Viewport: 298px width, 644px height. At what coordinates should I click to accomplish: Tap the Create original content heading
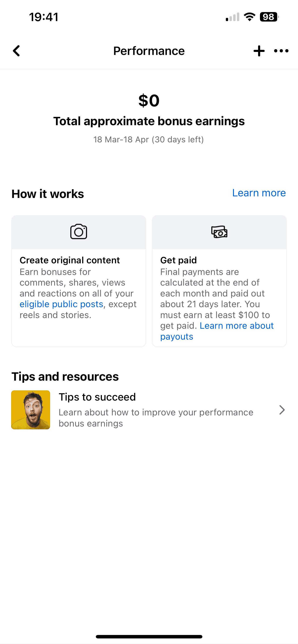[70, 260]
